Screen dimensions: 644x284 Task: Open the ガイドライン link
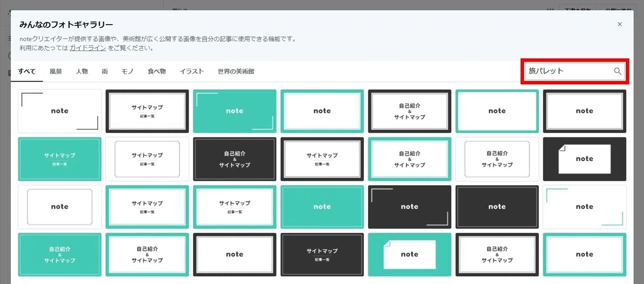(87, 48)
